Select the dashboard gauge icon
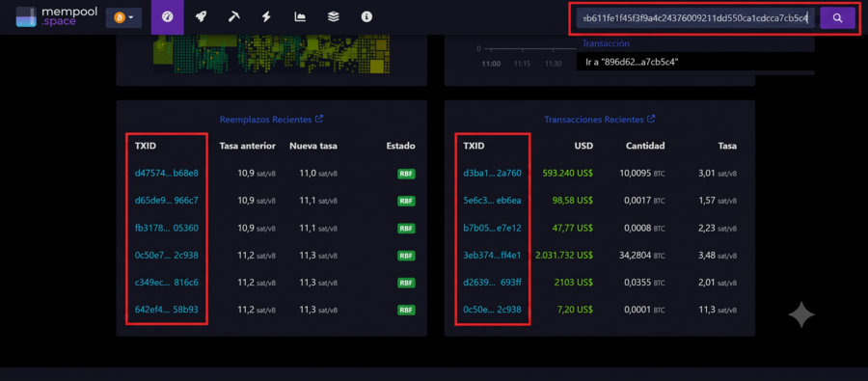 (167, 17)
